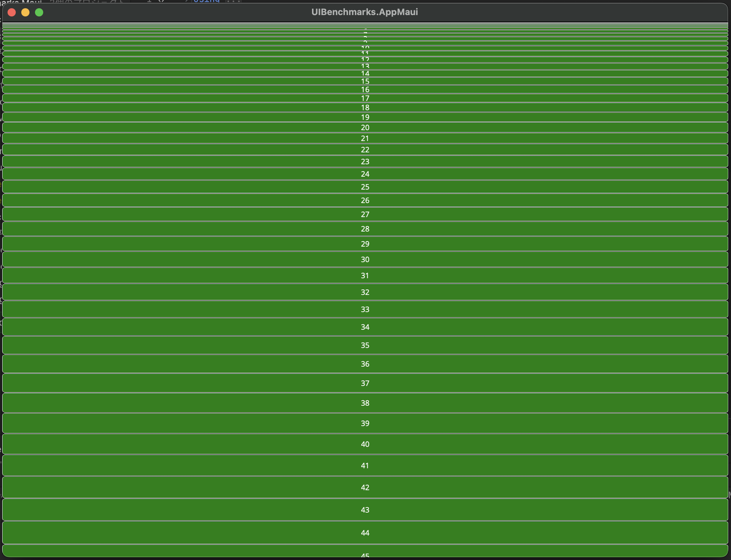Screen dimensions: 731x560
Task: Click the row labeled 41
Action: [x=365, y=465]
